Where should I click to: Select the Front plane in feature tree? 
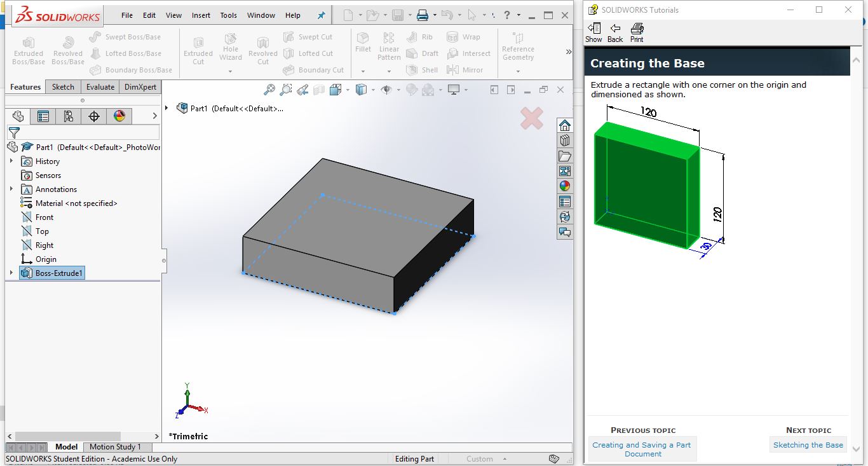point(37,217)
